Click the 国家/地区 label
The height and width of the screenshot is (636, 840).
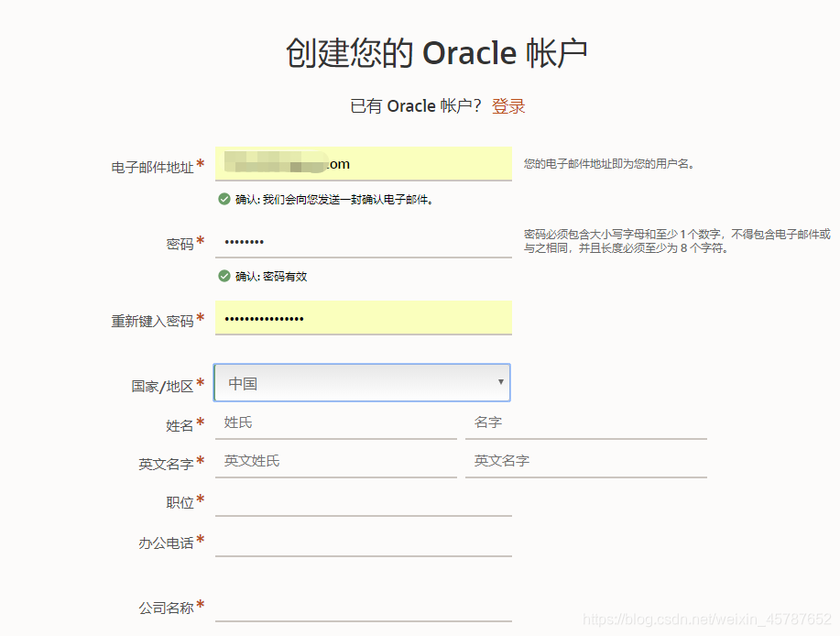pyautogui.click(x=162, y=387)
